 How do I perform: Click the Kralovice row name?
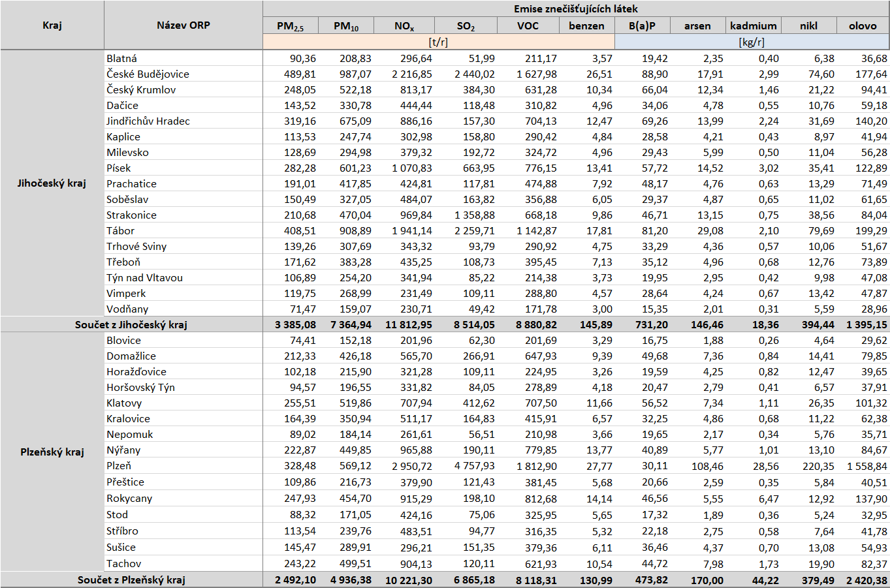pos(129,419)
